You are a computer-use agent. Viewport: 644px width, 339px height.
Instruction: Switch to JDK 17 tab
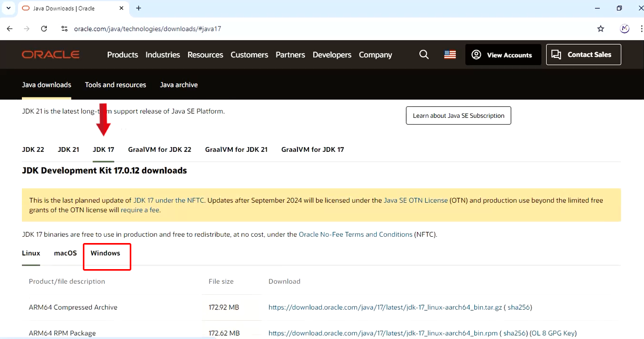(103, 150)
